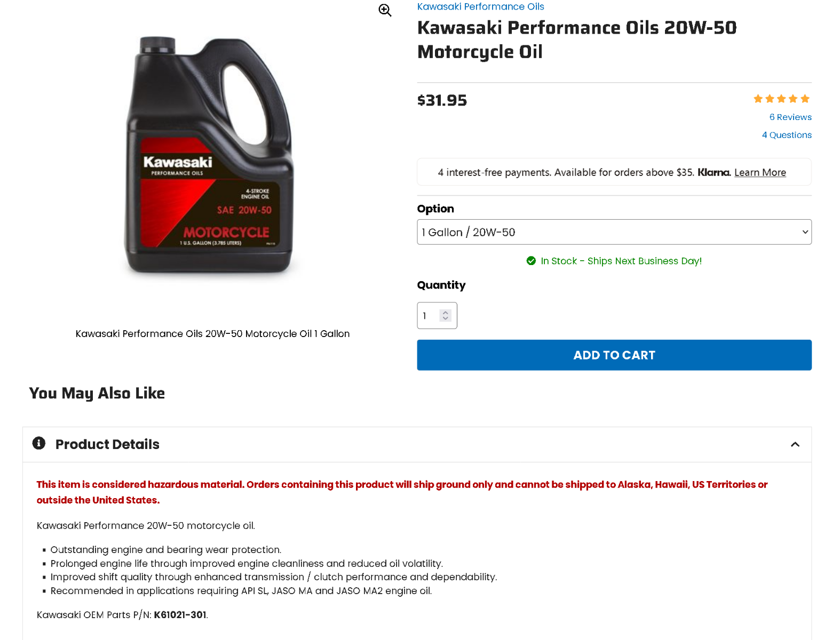This screenshot has height=640, width=840.
Task: Click the Kawasaki oil jug product image
Action: coord(209,155)
